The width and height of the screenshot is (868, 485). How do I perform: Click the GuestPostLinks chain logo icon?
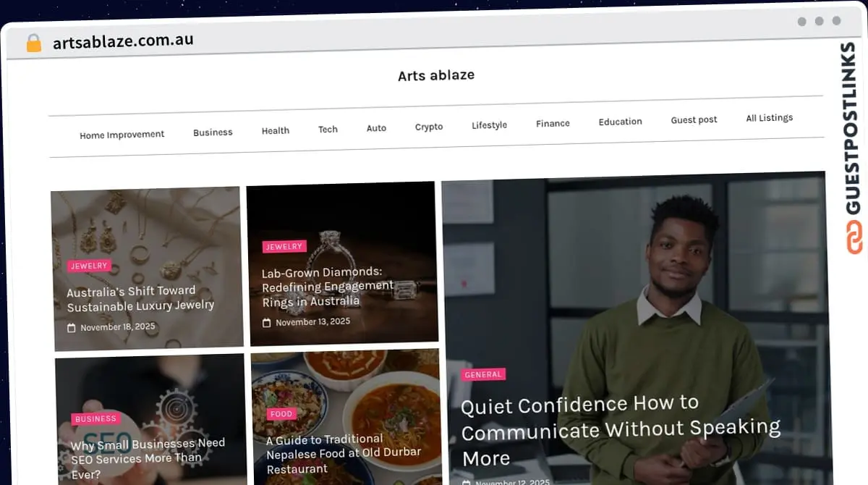pyautogui.click(x=854, y=237)
